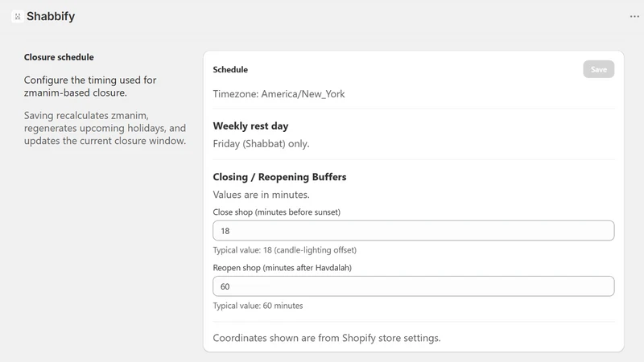Click the 'Schedule' card heading
644x362 pixels.
point(230,69)
